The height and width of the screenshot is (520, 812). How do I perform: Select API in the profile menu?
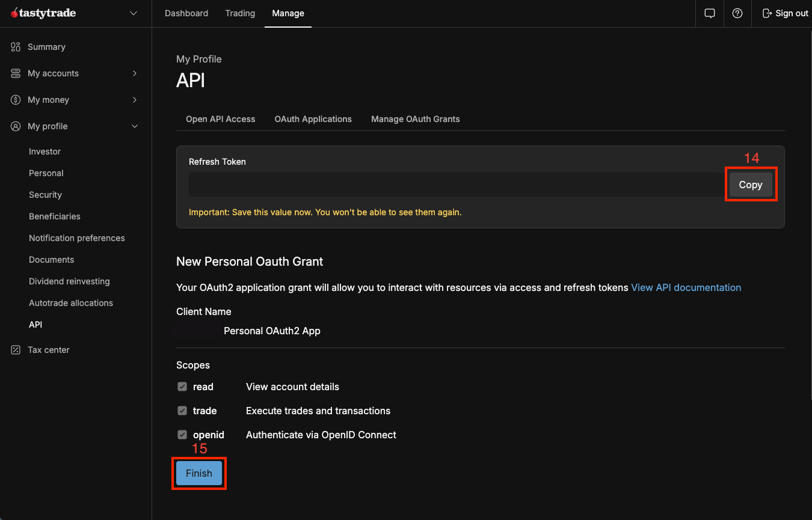click(35, 325)
